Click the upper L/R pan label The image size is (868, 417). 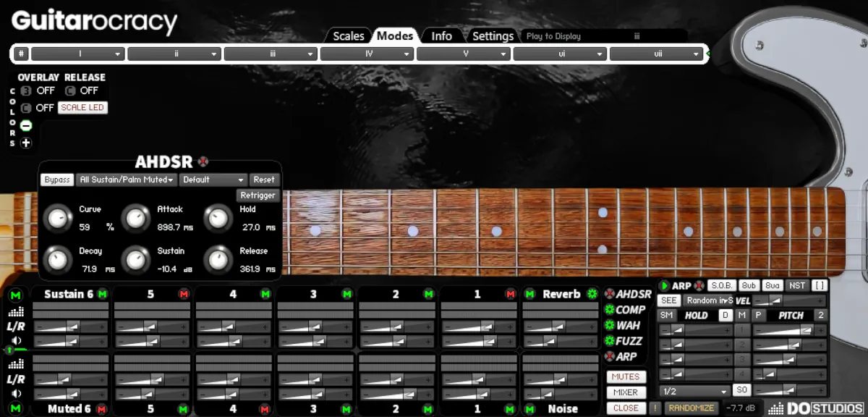click(x=16, y=327)
